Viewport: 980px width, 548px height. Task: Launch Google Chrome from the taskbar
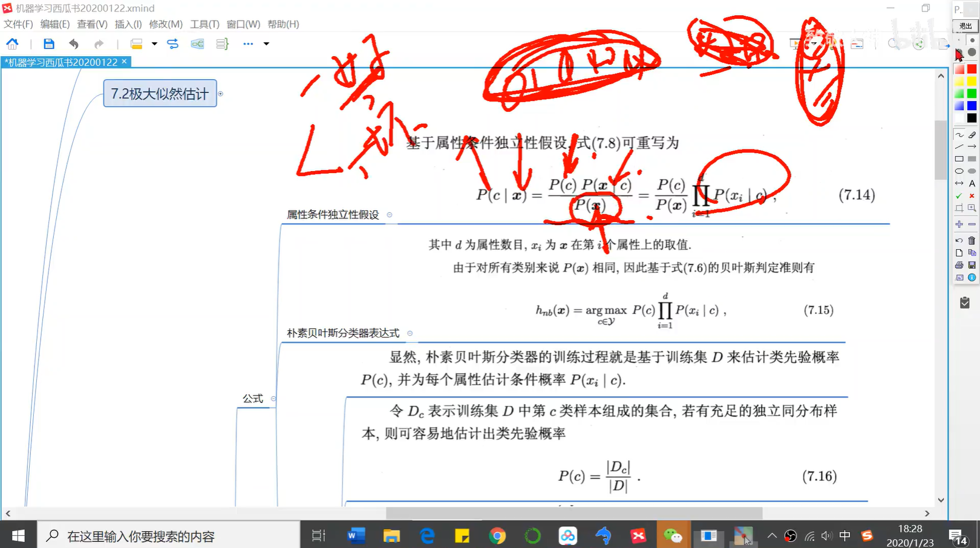497,535
